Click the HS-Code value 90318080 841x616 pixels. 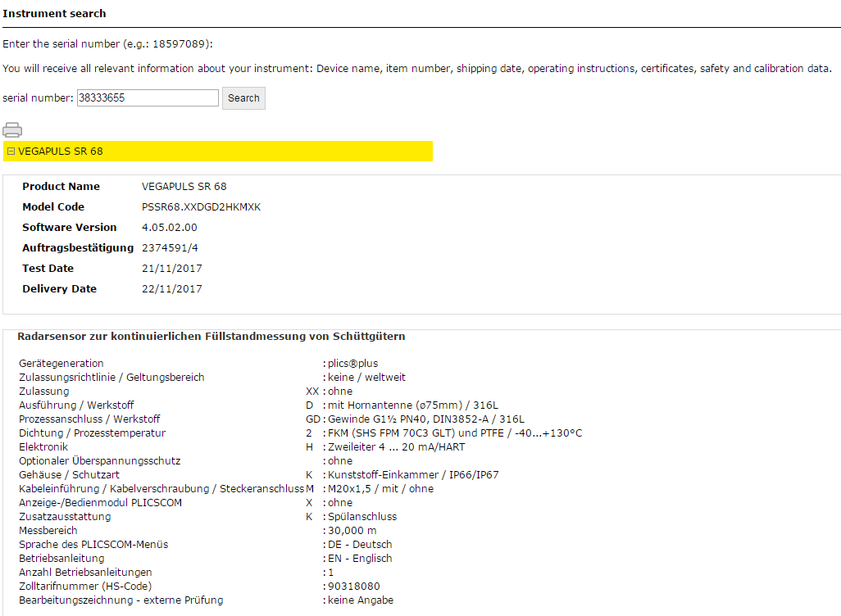354,587
